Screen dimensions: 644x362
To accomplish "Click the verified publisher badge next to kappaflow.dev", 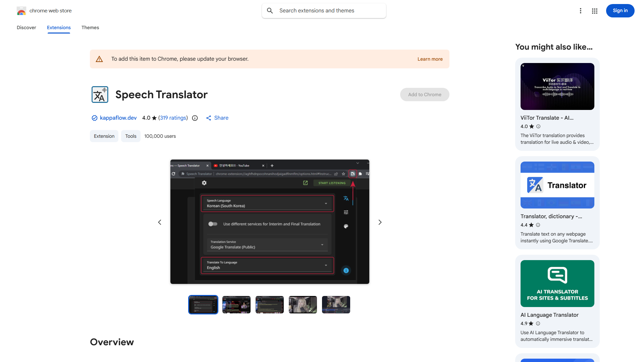I will (94, 118).
